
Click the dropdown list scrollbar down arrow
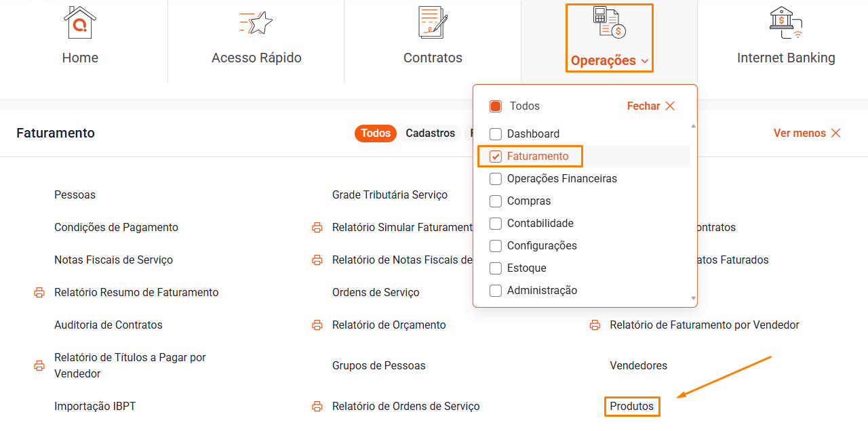pos(693,298)
